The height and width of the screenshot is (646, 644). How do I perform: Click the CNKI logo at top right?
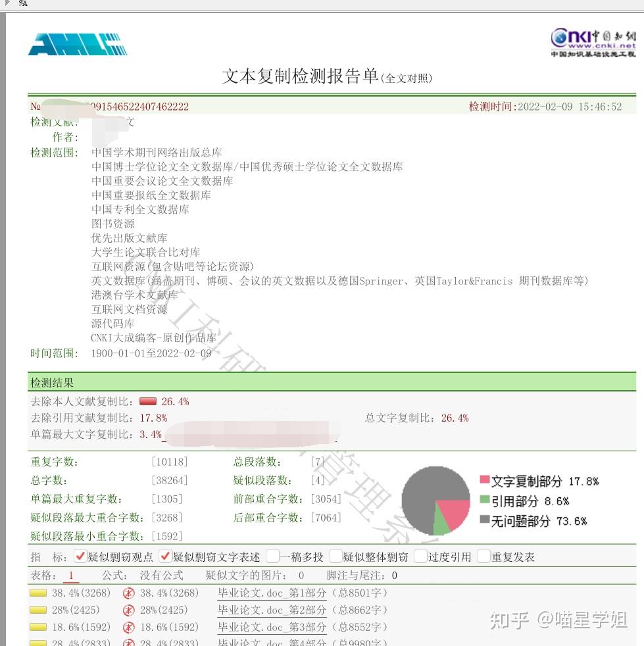593,43
